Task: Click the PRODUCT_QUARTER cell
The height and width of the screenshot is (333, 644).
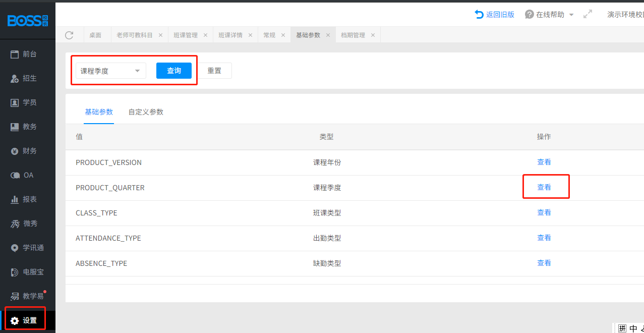Action: [110, 188]
